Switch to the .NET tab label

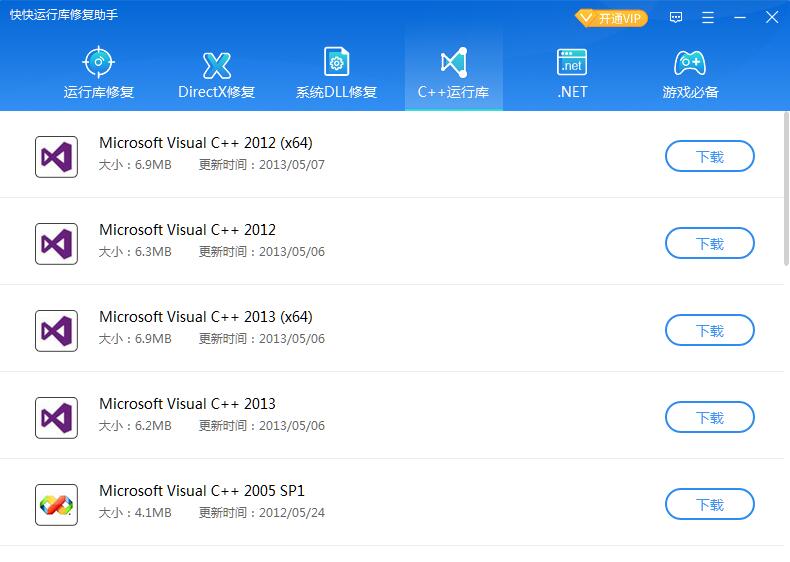[x=572, y=92]
